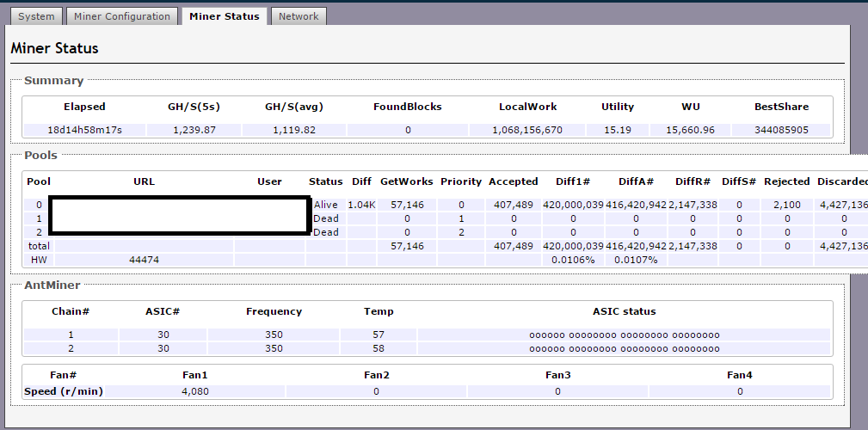868x430 pixels.
Task: Click chain 1 temperature value 57
Action: pyautogui.click(x=379, y=335)
